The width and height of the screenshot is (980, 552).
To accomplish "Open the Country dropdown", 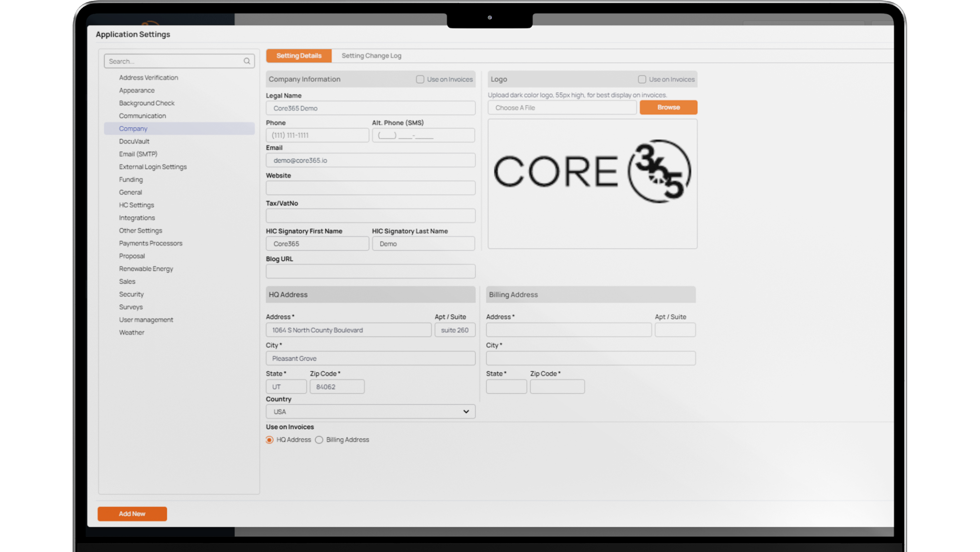I will tap(370, 412).
